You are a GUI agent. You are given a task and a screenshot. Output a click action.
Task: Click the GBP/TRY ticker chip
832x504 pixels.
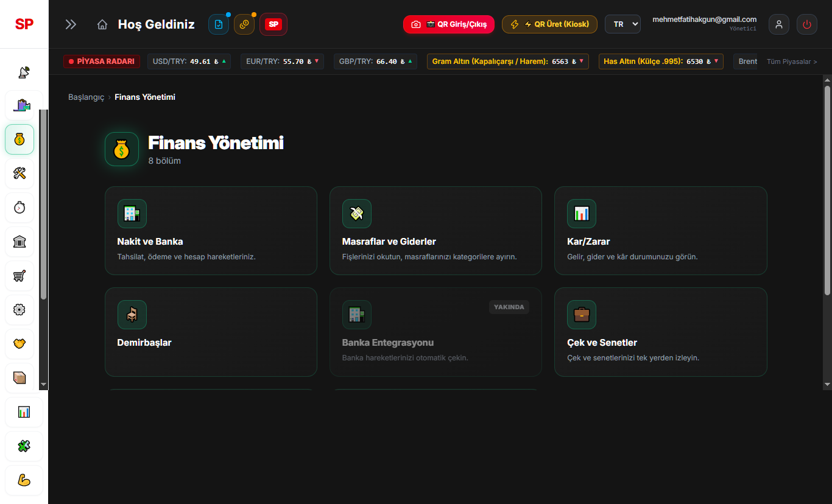pos(375,61)
